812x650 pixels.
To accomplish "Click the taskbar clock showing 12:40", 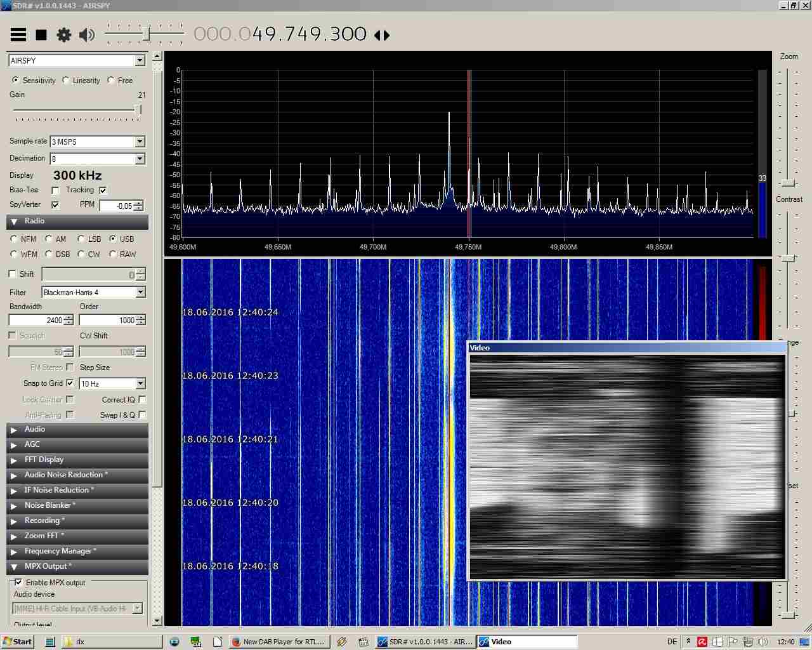I will 785,642.
